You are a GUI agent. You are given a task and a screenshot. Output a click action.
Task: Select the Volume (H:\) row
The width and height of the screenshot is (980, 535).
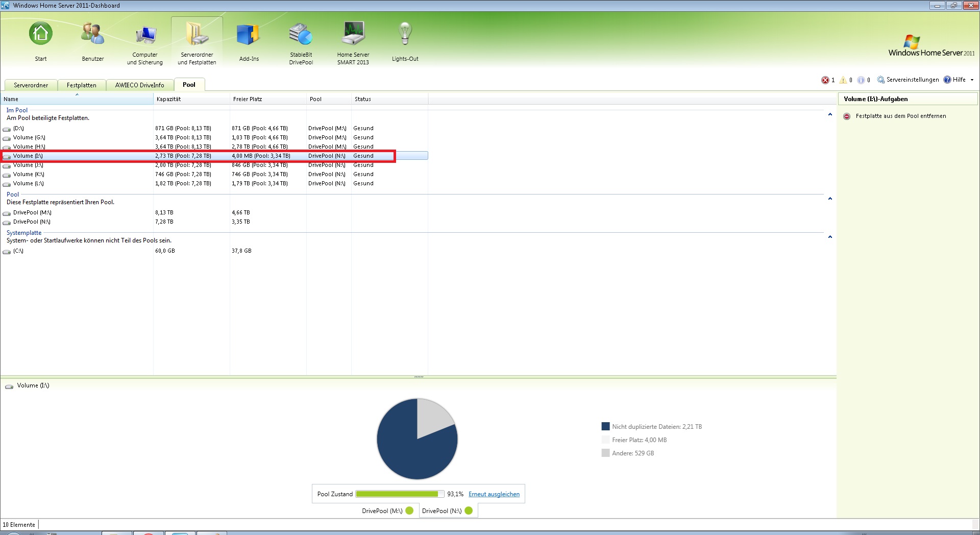pyautogui.click(x=214, y=147)
